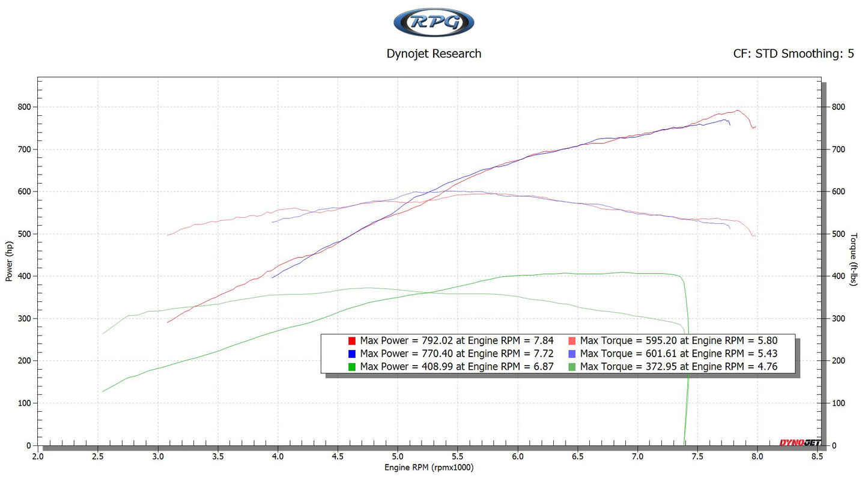
Task: Click the Max Power 408.99 legend entry
Action: [x=457, y=367]
